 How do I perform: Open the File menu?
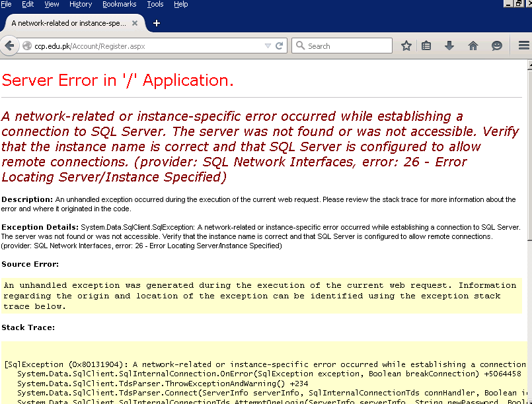tap(6, 4)
